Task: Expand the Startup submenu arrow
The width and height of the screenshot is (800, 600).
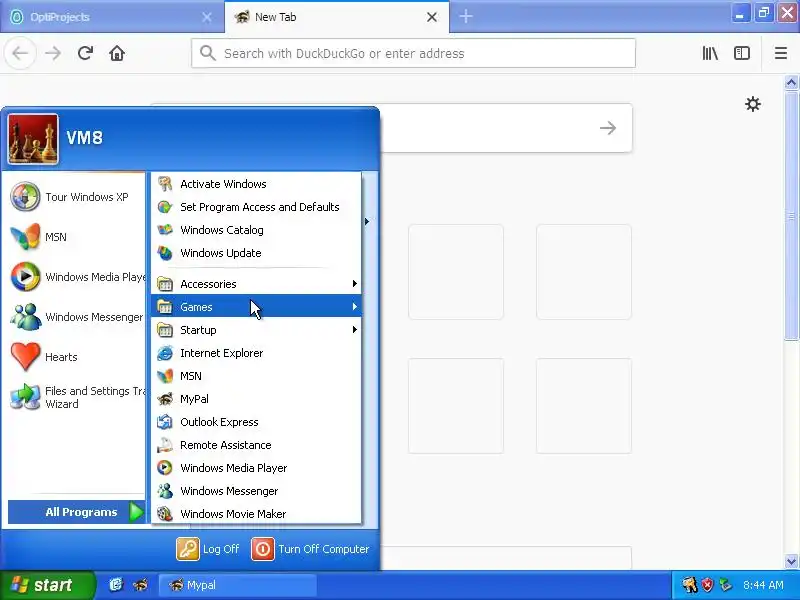Action: (354, 330)
